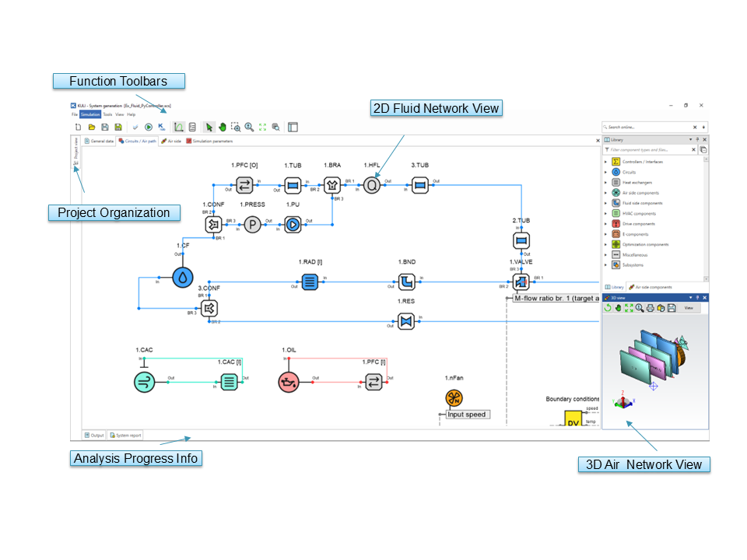Fit view using green arrows in main toolbar

(x=262, y=127)
